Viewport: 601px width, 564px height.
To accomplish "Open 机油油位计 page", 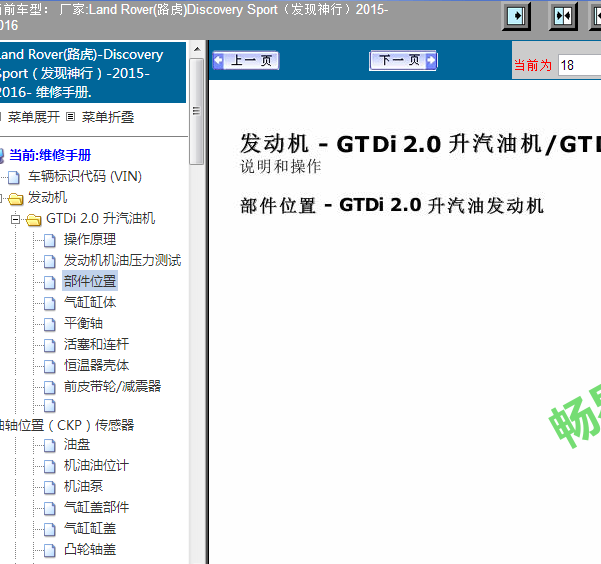I will point(96,465).
